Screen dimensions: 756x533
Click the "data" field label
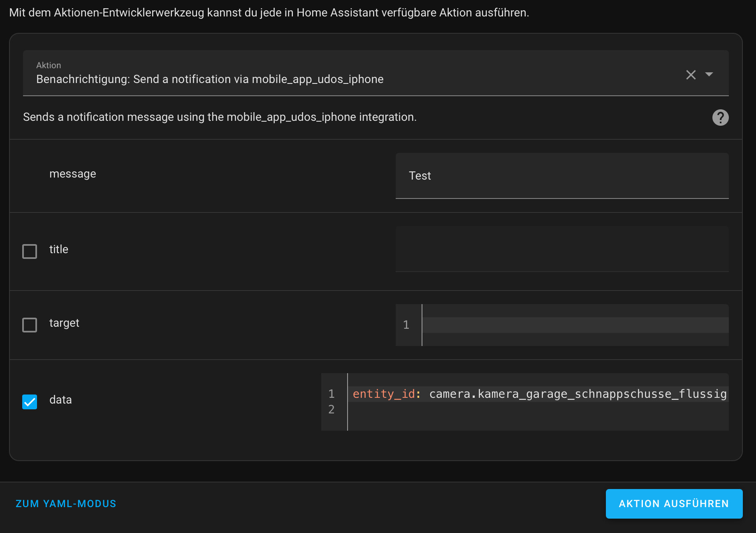(x=60, y=399)
